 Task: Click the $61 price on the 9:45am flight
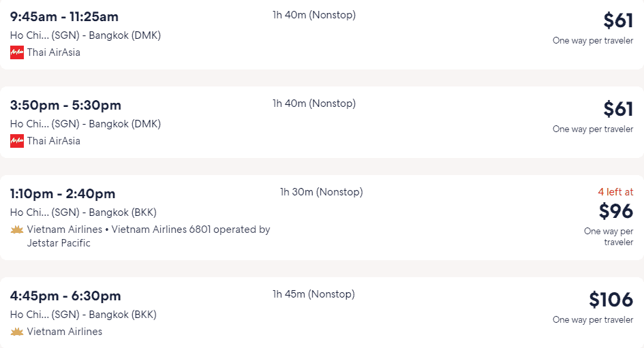click(x=618, y=20)
